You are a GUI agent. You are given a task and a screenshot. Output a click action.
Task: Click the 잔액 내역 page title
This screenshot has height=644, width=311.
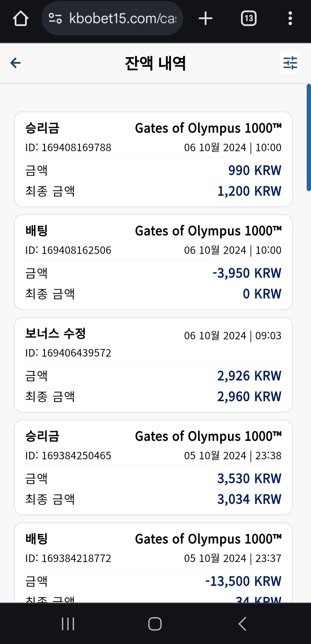click(155, 63)
